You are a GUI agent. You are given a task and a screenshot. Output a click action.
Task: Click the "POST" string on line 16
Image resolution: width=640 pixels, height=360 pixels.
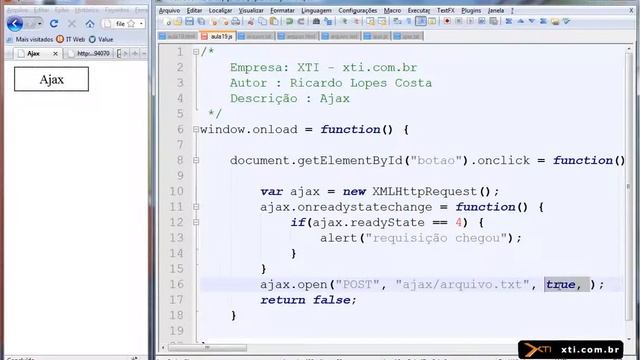click(357, 284)
